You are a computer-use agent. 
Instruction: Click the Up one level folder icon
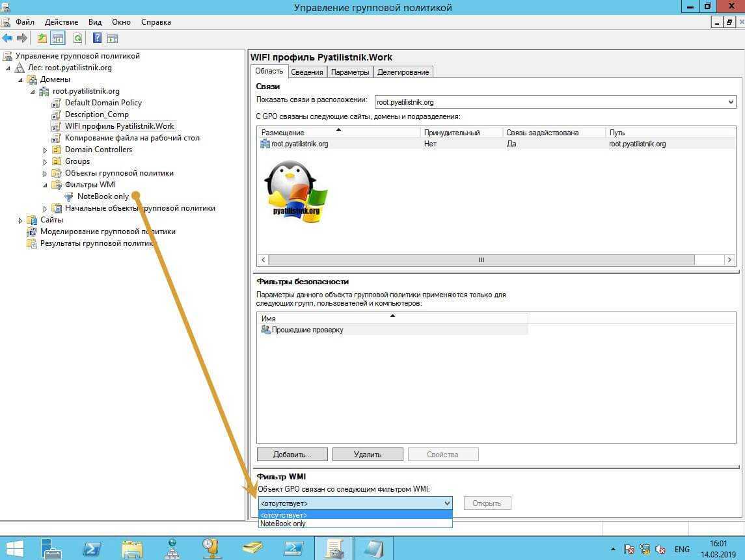pos(42,38)
